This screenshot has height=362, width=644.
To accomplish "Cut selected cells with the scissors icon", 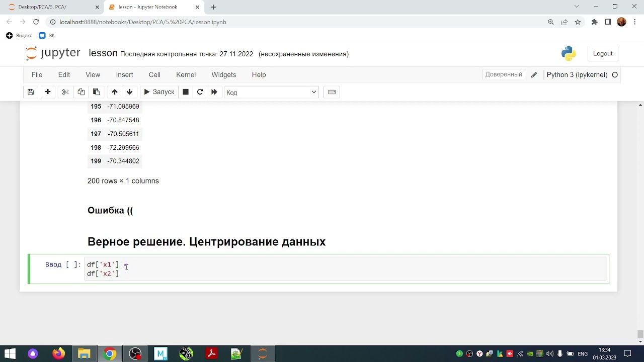I will click(x=65, y=92).
